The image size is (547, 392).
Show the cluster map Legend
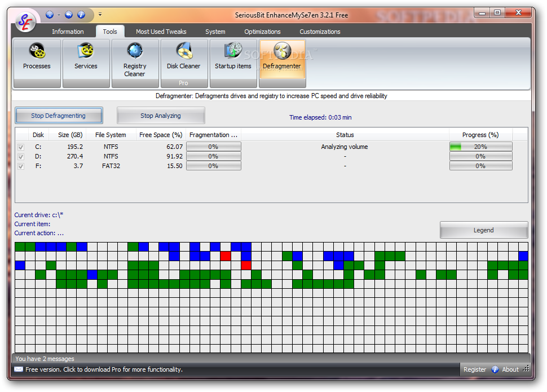point(484,230)
